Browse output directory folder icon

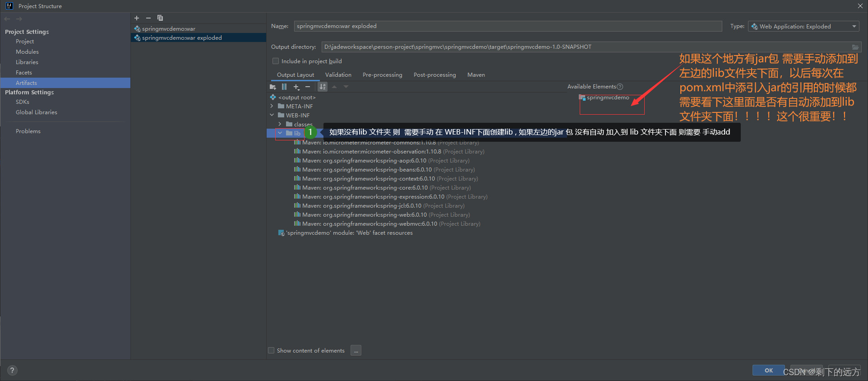855,47
